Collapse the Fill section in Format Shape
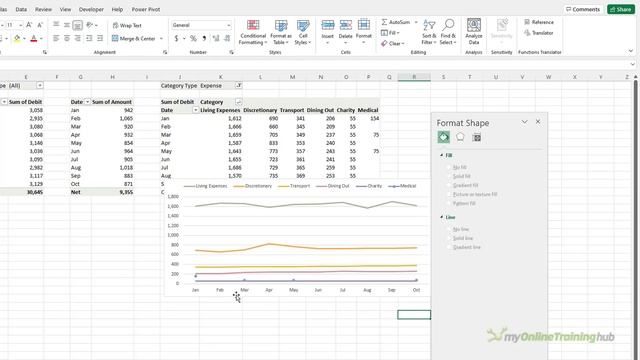Image resolution: width=640 pixels, height=360 pixels. 442,156
